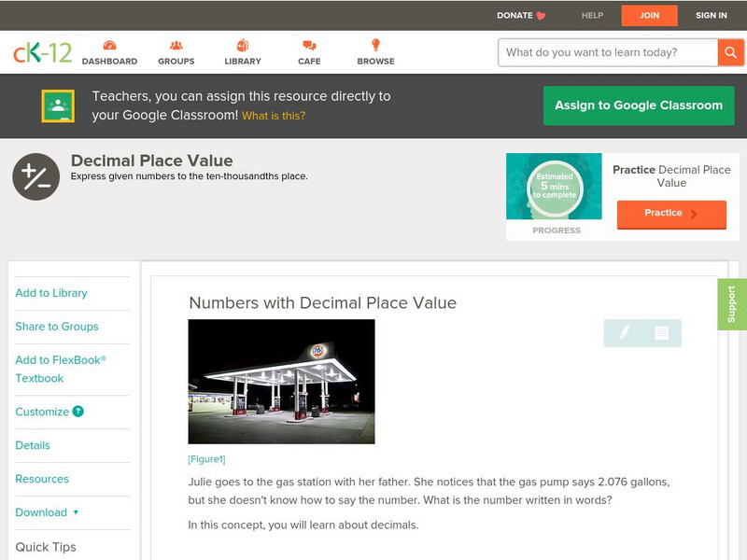Open the Dashboard gauge icon
Image resolution: width=747 pixels, height=560 pixels.
pos(109,45)
